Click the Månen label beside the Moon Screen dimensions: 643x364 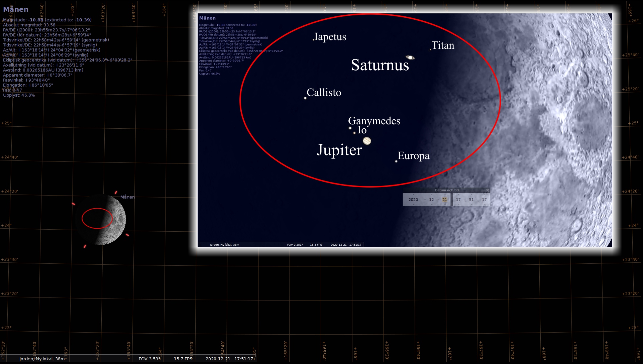click(x=127, y=197)
